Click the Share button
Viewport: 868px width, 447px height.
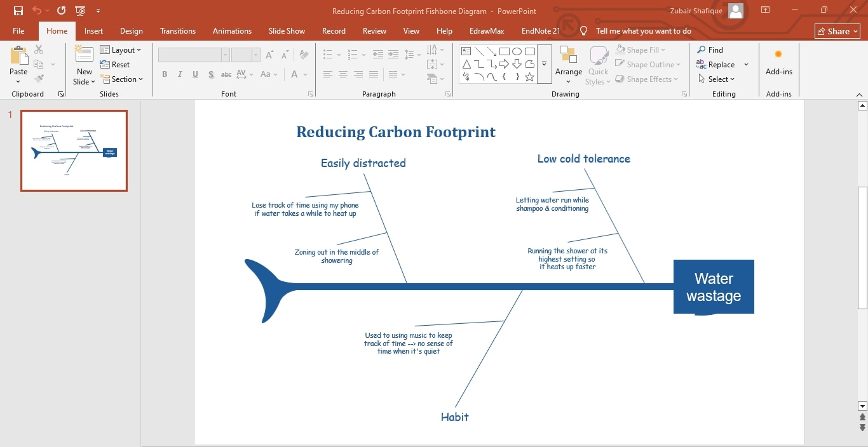coord(836,30)
